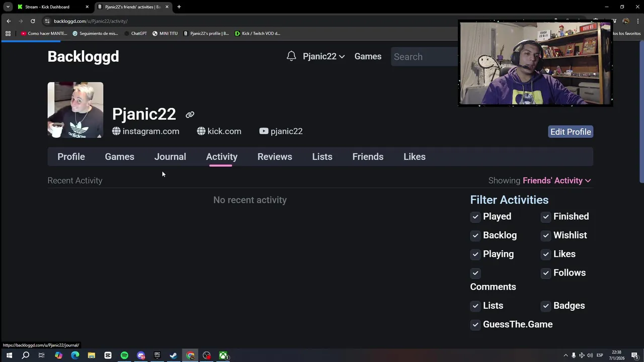Image resolution: width=644 pixels, height=362 pixels.
Task: Click the volume icon in system tray
Action: 590,355
